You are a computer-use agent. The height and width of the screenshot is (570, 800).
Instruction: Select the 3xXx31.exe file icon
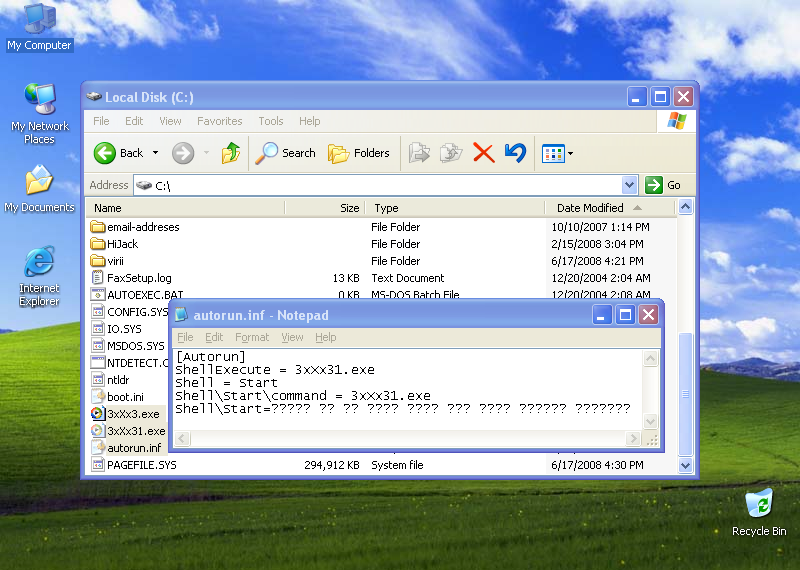pos(97,431)
